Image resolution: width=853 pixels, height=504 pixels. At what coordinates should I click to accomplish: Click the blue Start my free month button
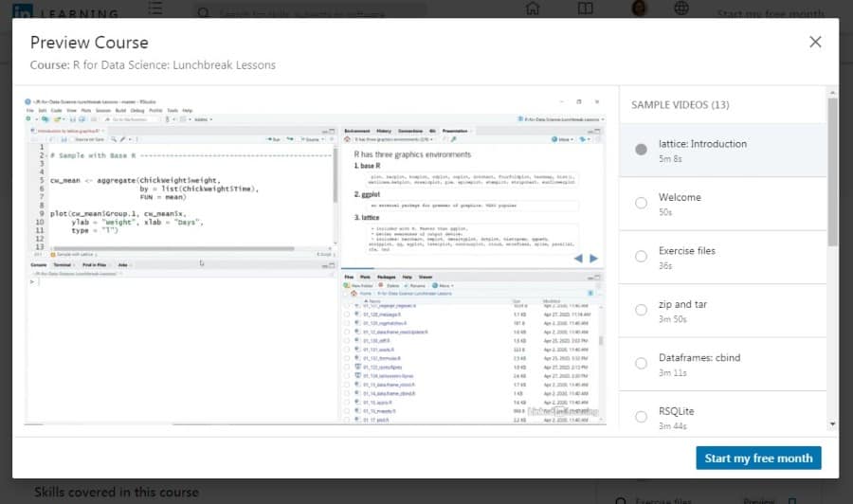click(x=758, y=458)
